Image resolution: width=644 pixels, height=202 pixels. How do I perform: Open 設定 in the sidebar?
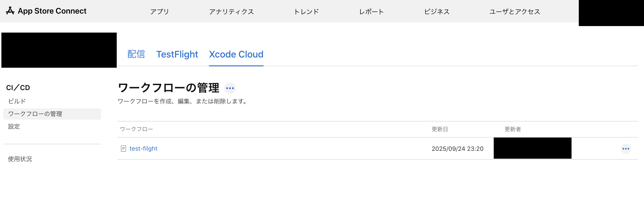pos(14,127)
